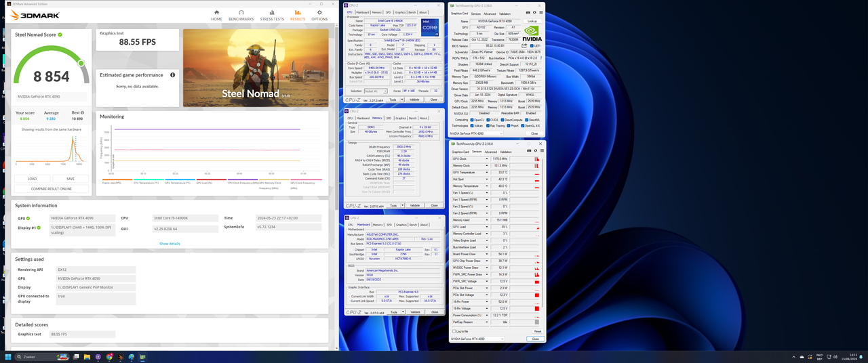Image resolution: width=868 pixels, height=363 pixels.
Task: Open the Windows Start menu
Action: [9, 357]
